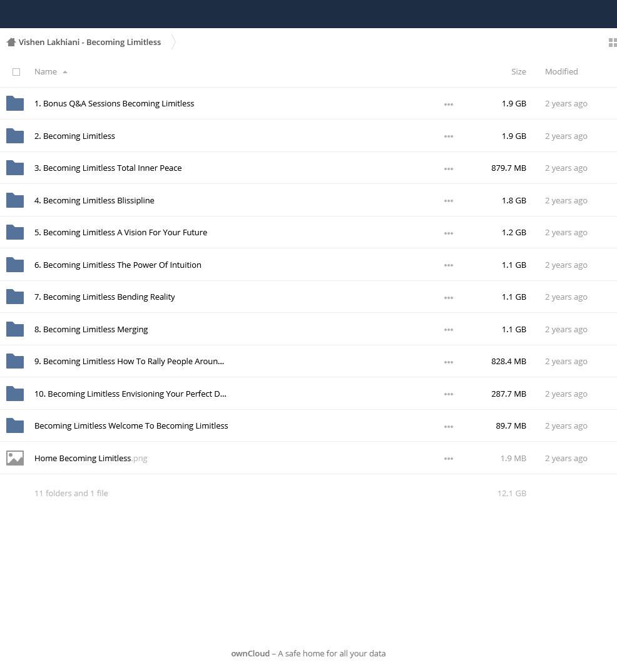Click the 12.1 GB total size
This screenshot has width=617, height=672.
[x=512, y=493]
